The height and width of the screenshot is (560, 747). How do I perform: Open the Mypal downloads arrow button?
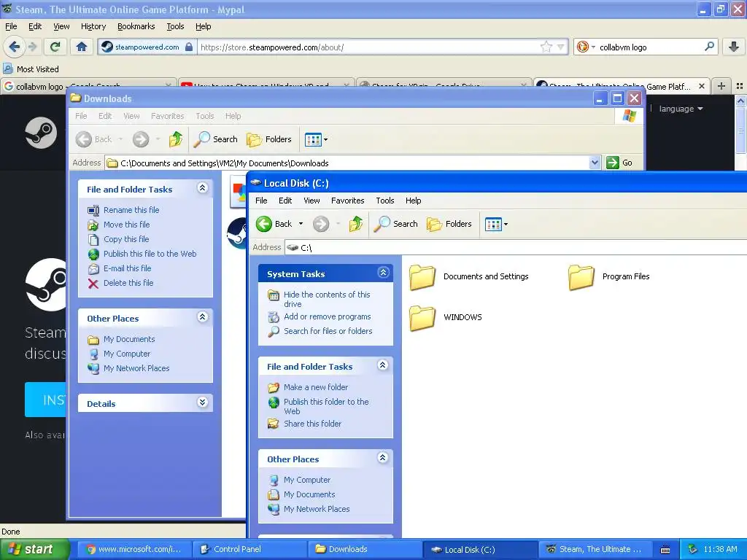[x=734, y=47]
